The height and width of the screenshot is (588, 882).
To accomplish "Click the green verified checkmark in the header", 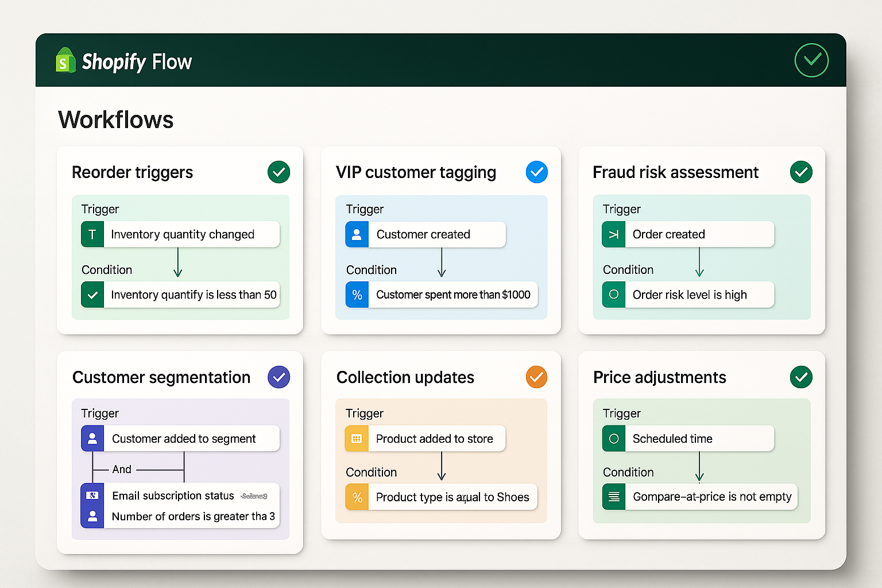I will click(x=811, y=60).
